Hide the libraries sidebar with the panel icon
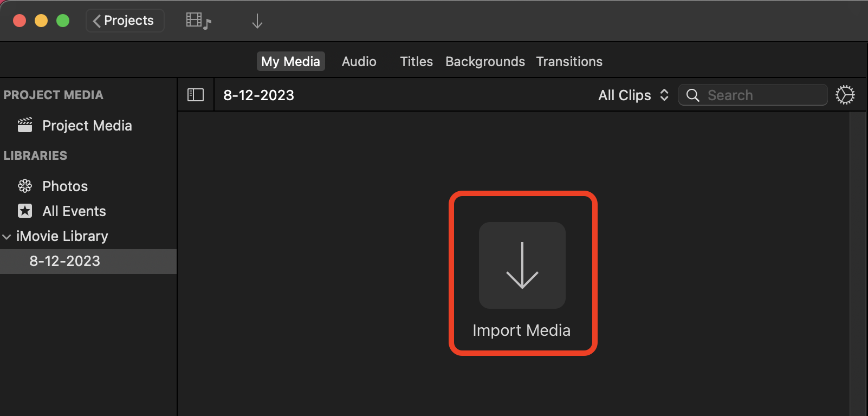Viewport: 868px width, 416px height. 195,95
